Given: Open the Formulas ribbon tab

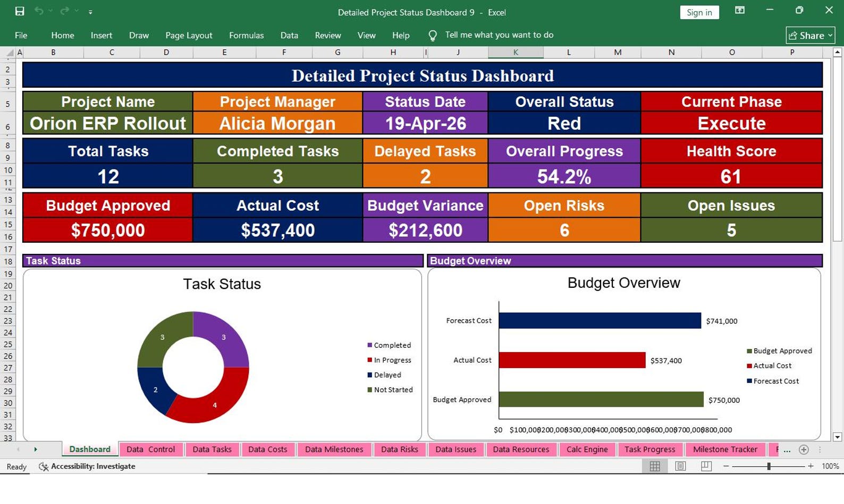Looking at the screenshot, I should (246, 35).
